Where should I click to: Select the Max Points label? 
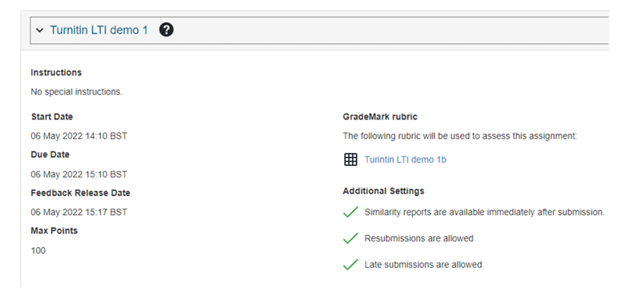[x=55, y=231]
